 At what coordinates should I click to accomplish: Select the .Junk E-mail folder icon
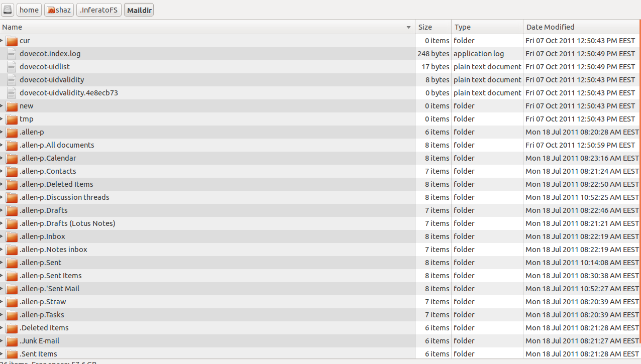click(12, 341)
